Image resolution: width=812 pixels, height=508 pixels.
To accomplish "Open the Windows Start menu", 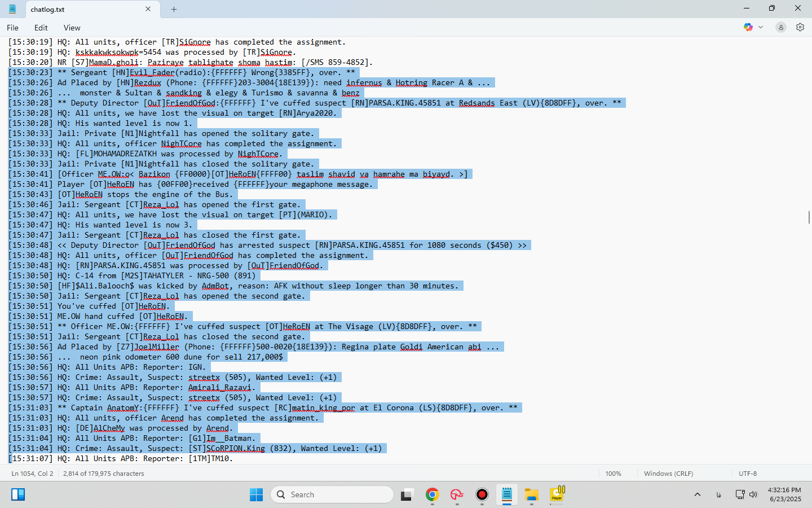I will click(256, 495).
